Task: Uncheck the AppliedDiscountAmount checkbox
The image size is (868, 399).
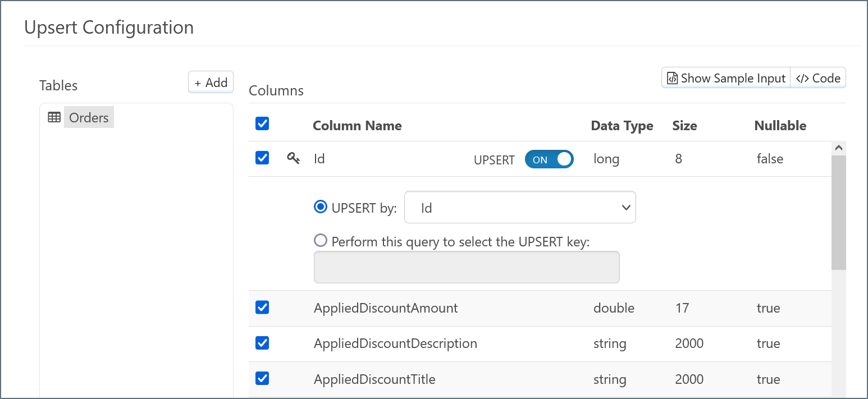Action: [x=262, y=308]
